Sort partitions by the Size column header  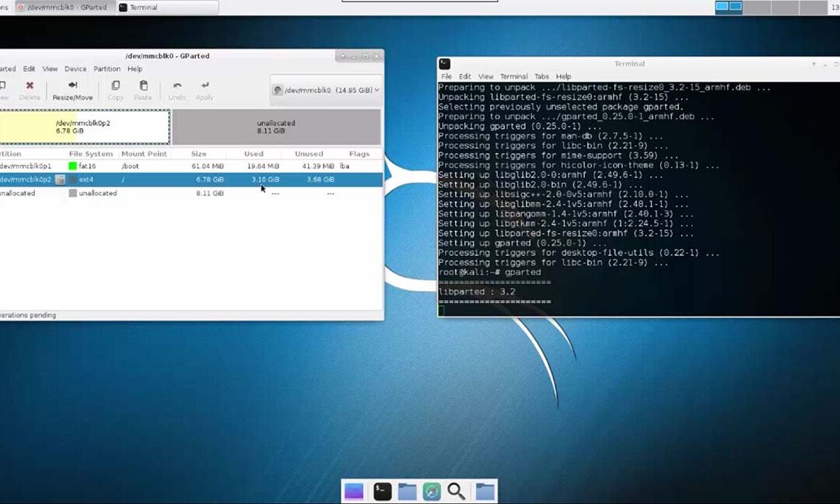tap(199, 154)
